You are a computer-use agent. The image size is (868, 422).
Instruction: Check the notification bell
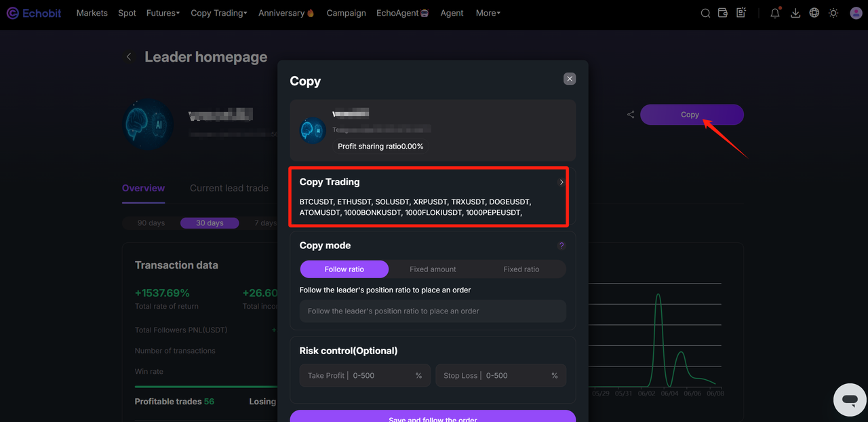coord(775,13)
